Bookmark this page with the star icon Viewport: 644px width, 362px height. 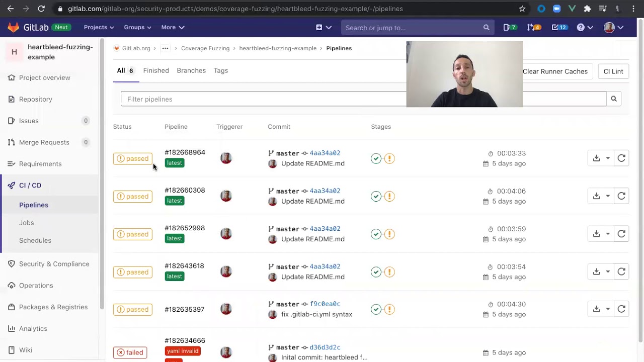tap(522, 9)
